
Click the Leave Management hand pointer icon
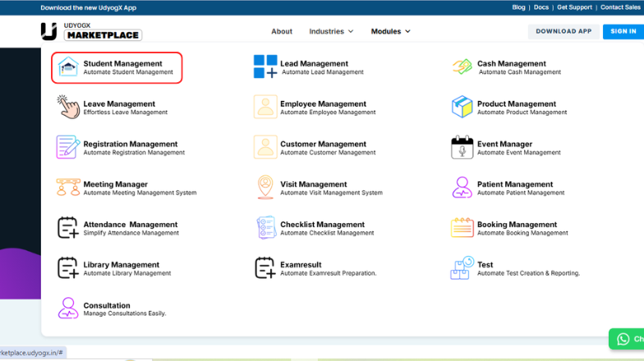click(68, 107)
